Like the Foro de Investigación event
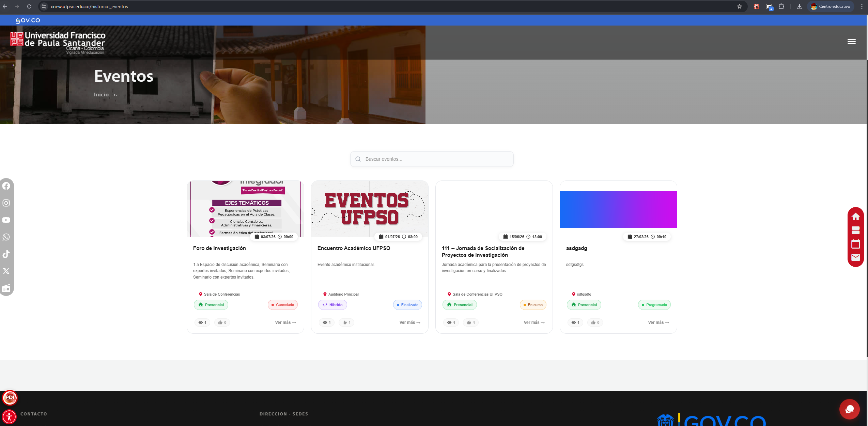 222,322
